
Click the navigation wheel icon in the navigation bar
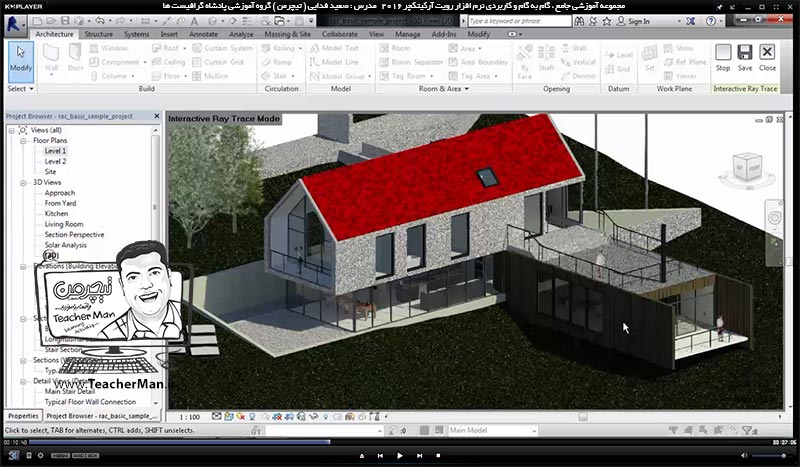click(774, 218)
